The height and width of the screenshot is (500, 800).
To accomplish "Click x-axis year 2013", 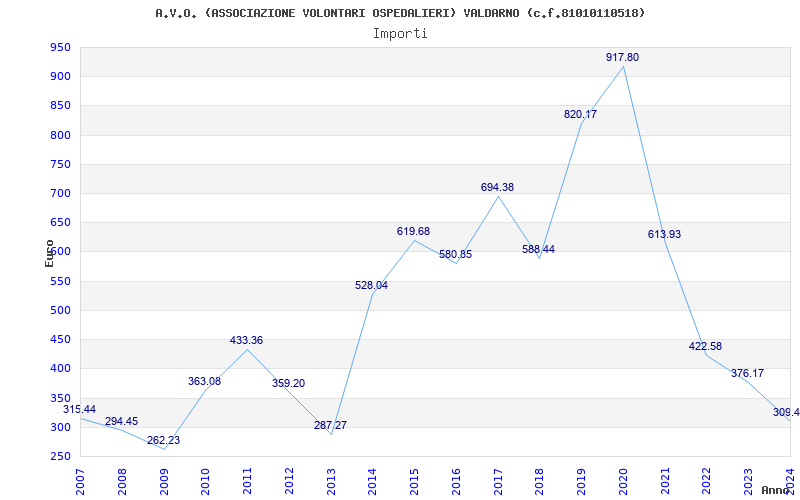I will [x=331, y=481].
